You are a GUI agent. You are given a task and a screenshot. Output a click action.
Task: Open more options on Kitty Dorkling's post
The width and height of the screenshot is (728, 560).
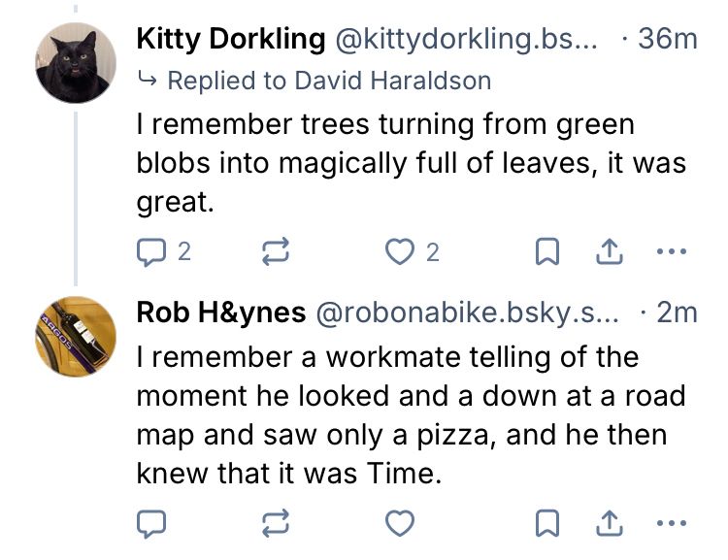[671, 253]
